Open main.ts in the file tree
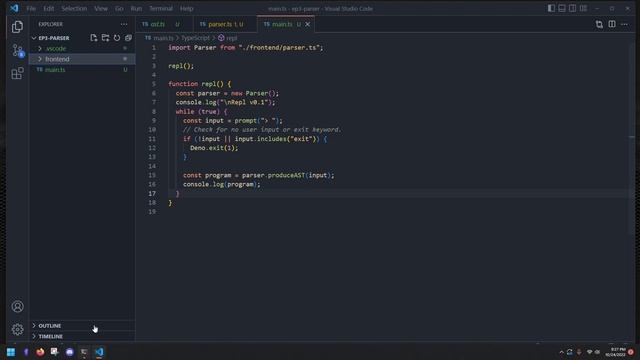This screenshot has width=640, height=360. (82, 70)
